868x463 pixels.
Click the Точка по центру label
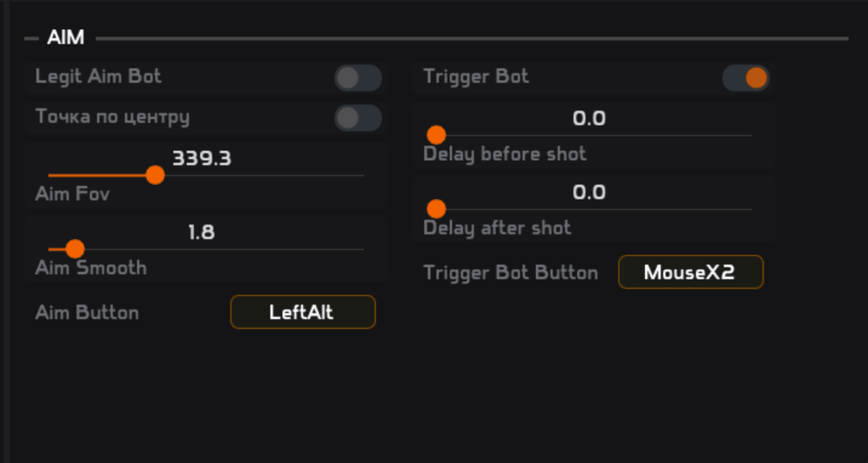point(112,117)
